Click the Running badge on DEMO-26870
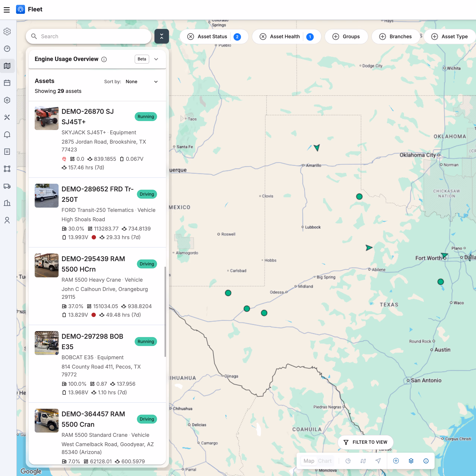This screenshot has width=476, height=476. [146, 117]
